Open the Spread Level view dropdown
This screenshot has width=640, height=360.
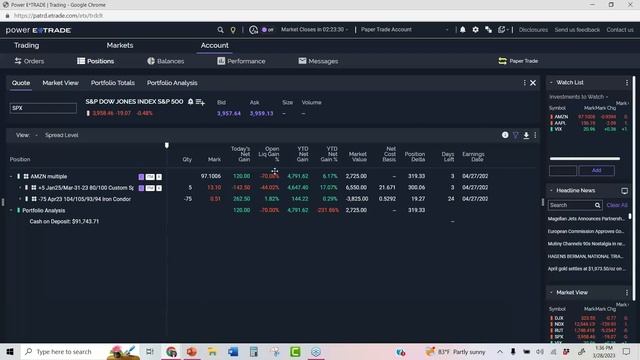tap(61, 135)
